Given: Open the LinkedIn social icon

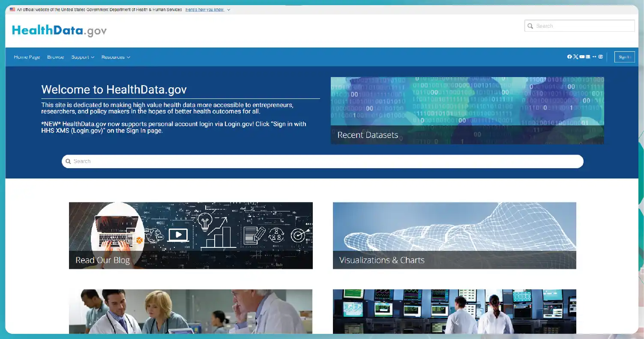Looking at the screenshot, I should click(588, 56).
